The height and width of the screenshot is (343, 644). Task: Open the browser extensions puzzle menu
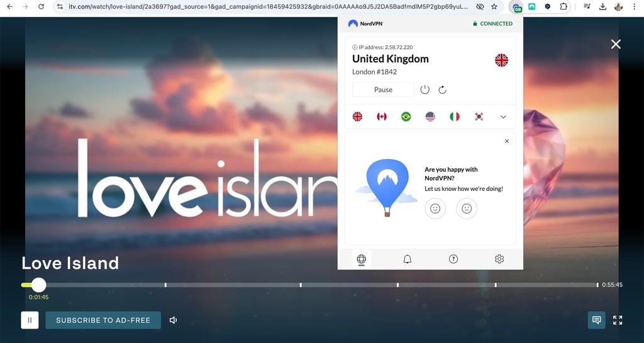tap(563, 6)
